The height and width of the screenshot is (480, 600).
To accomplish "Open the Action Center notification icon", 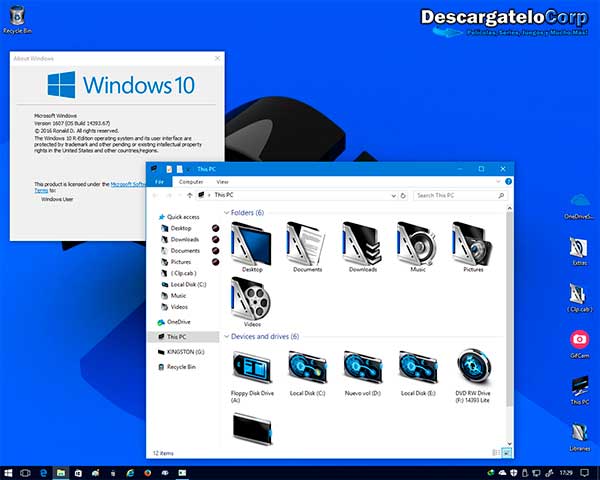I will [584, 473].
